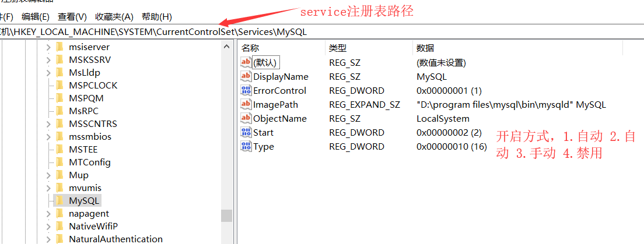Expand the mssmbios tree node
The height and width of the screenshot is (244, 644).
point(48,136)
